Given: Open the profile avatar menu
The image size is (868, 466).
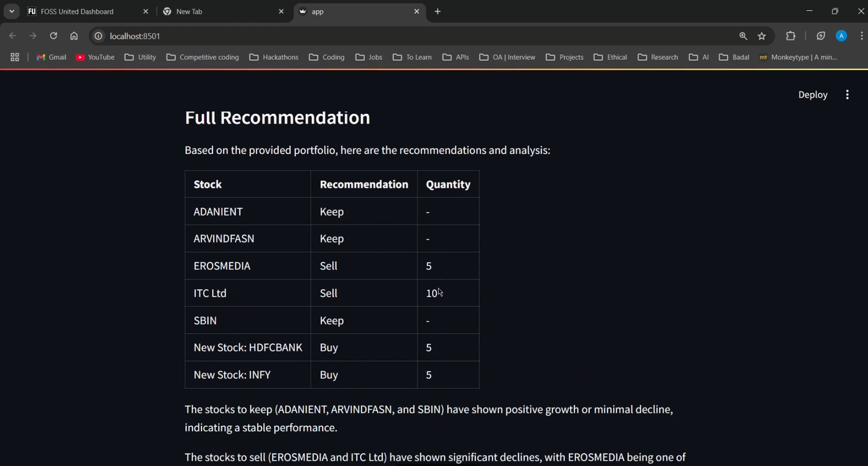Looking at the screenshot, I should 842,36.
